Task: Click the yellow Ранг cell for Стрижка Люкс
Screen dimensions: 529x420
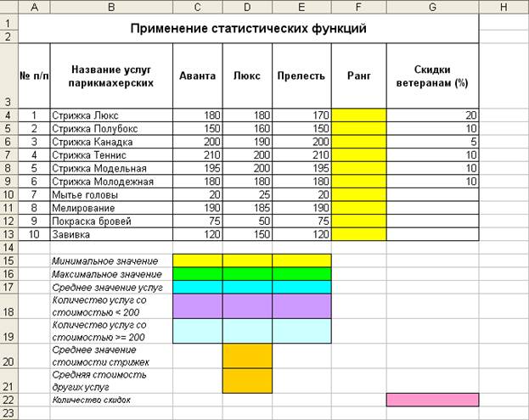Action: (x=358, y=115)
